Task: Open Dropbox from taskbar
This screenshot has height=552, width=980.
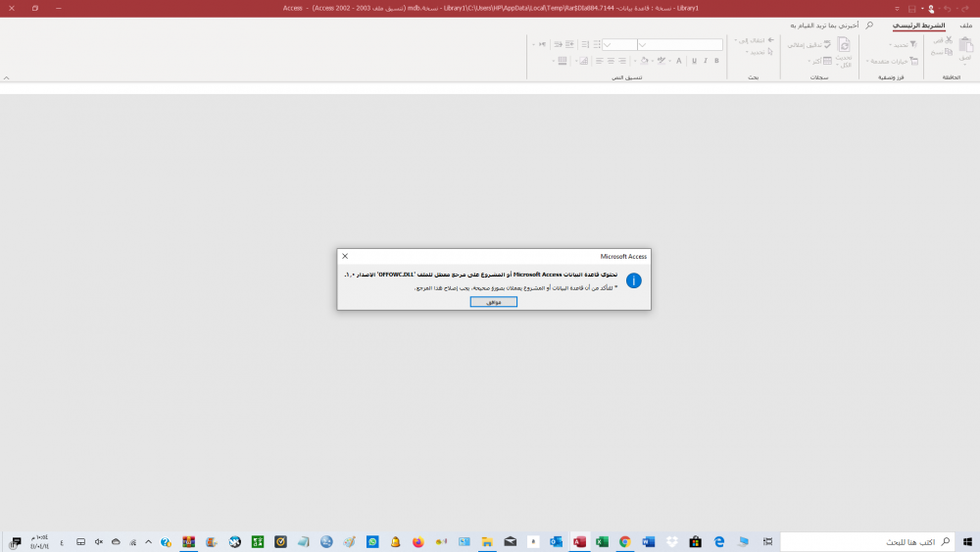Action: (672, 542)
